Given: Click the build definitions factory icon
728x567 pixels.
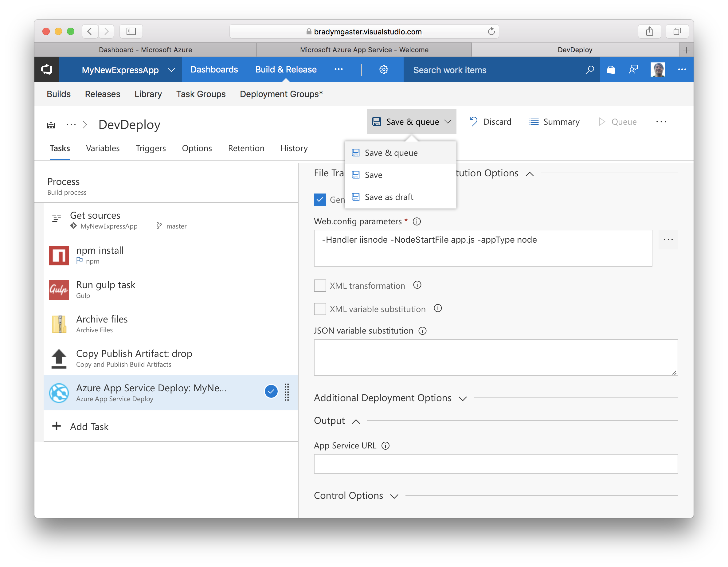Looking at the screenshot, I should tap(51, 125).
